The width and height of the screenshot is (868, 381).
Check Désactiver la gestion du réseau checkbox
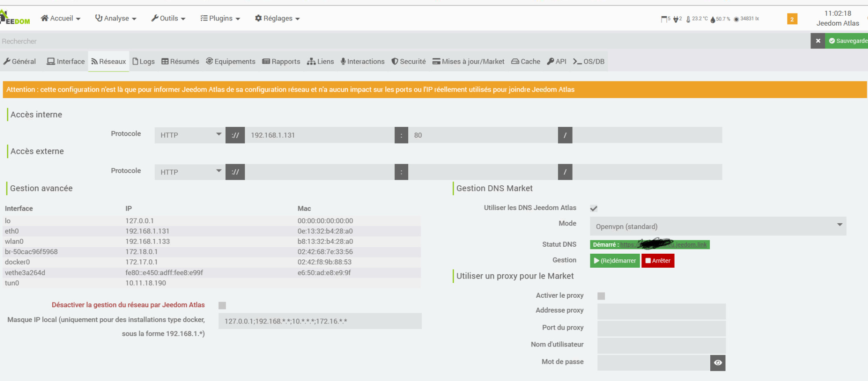coord(222,306)
